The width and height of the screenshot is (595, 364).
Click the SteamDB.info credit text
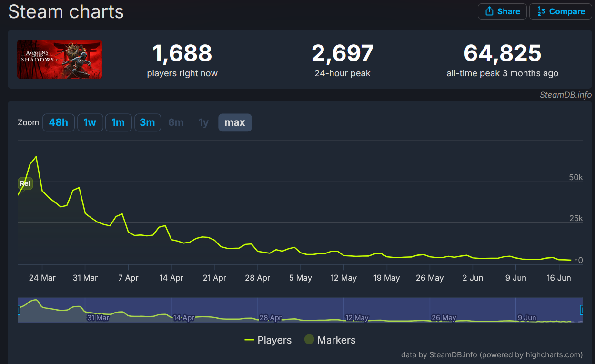pos(565,95)
